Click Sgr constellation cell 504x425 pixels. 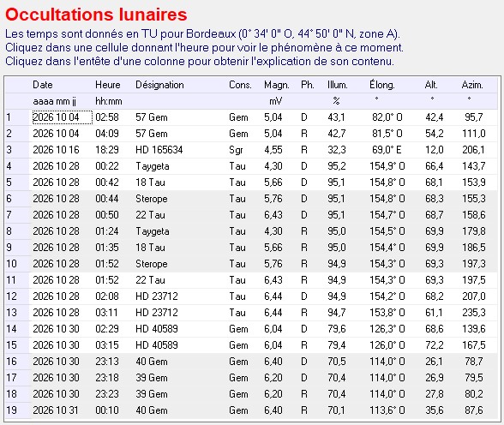[236, 150]
